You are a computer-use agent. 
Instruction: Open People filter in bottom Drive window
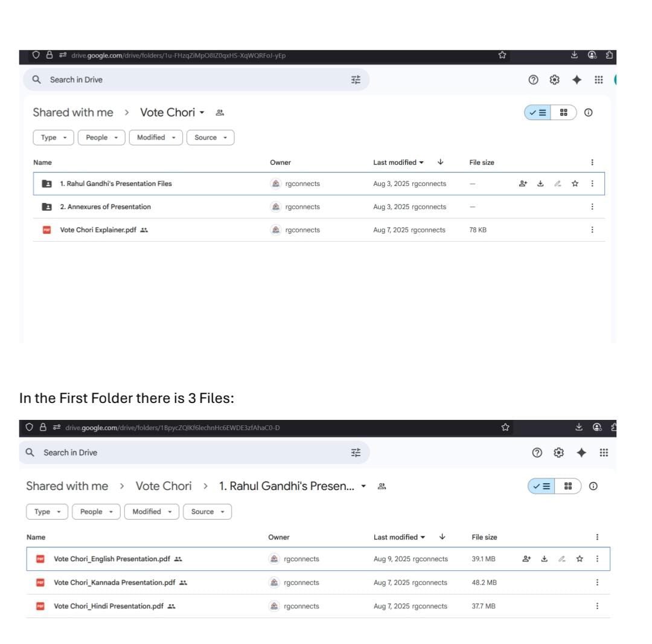[96, 512]
